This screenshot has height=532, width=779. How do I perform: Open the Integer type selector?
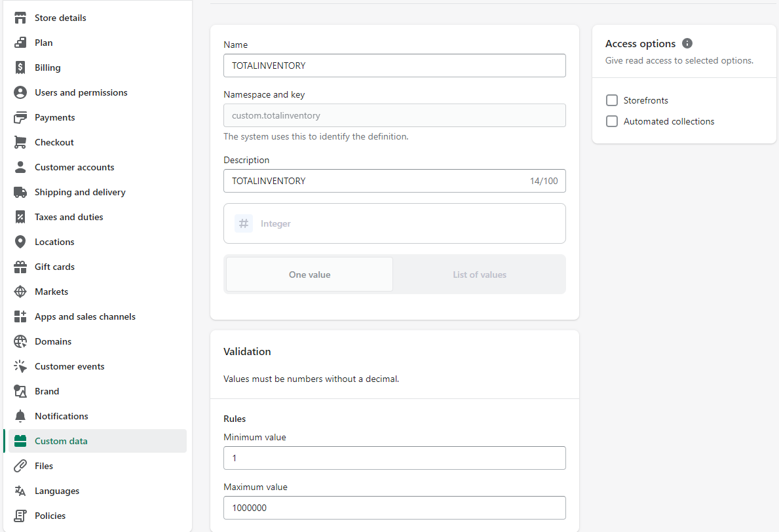point(394,223)
